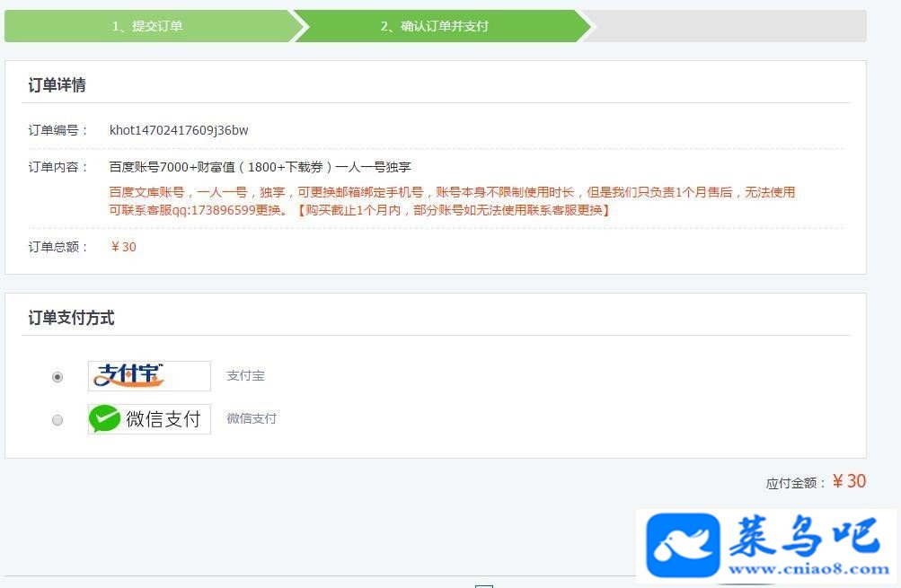901x588 pixels.
Task: Click the red notice with qq:173896599
Action: click(x=452, y=201)
